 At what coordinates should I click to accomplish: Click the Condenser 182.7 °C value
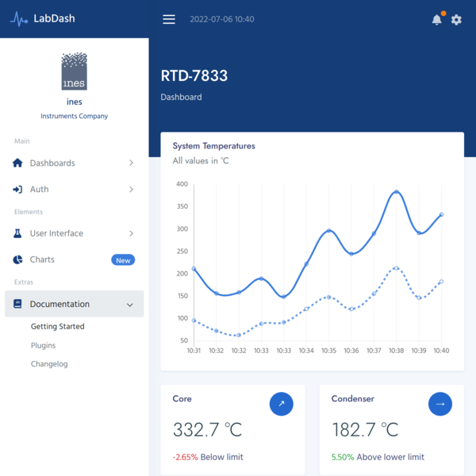365,429
